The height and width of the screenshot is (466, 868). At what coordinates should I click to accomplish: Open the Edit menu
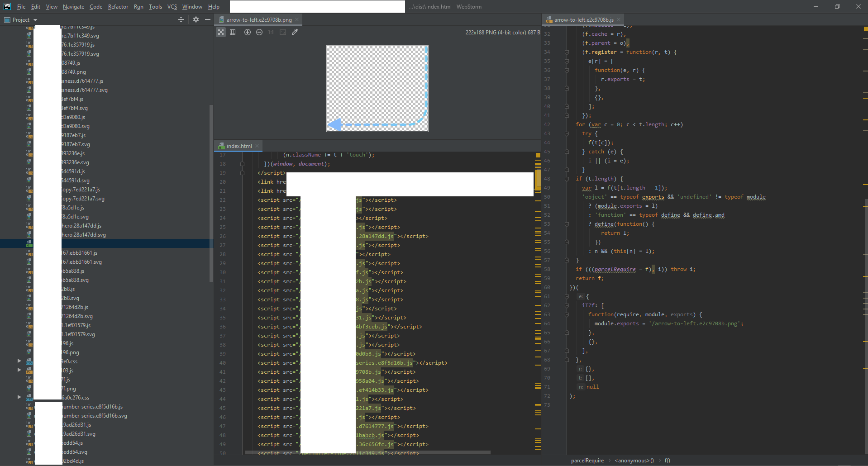pos(36,7)
